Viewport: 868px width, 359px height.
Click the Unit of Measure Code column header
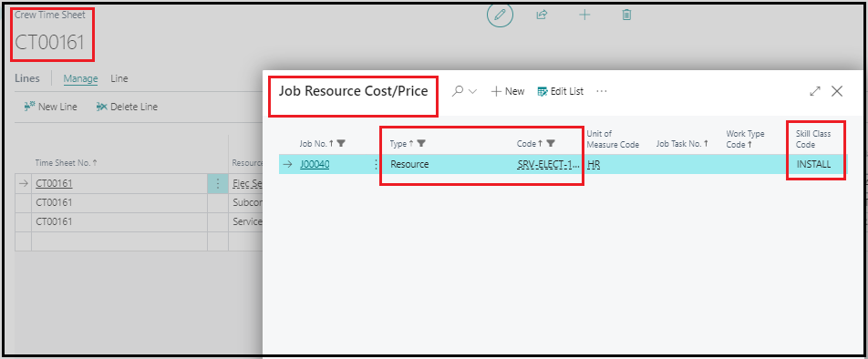[613, 139]
